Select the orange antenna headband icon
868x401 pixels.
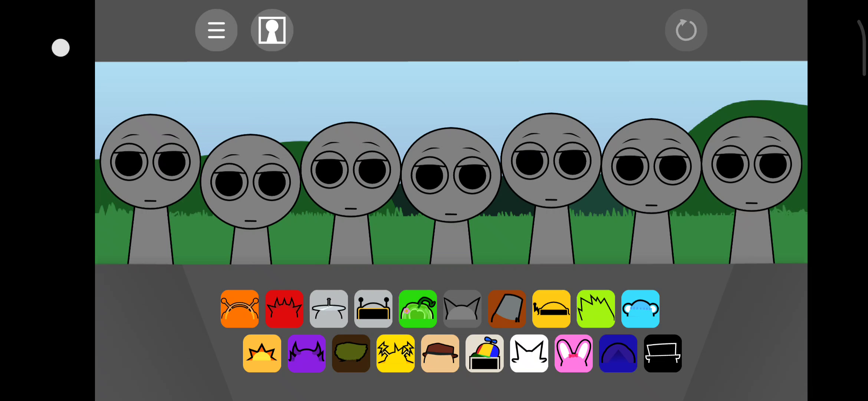tap(240, 309)
